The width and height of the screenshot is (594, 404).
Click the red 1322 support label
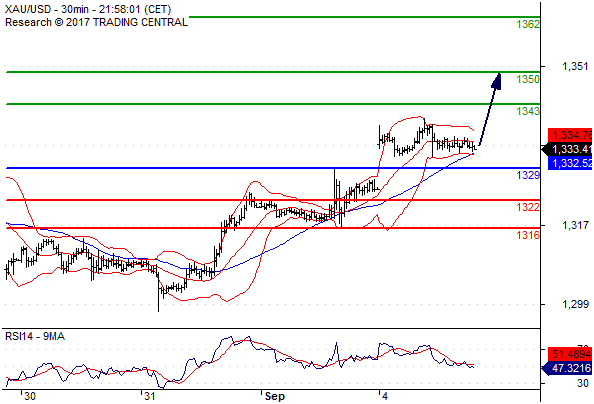[x=528, y=207]
